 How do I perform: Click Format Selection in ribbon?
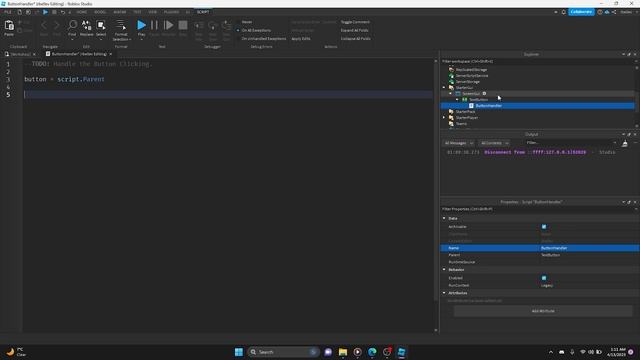click(121, 30)
